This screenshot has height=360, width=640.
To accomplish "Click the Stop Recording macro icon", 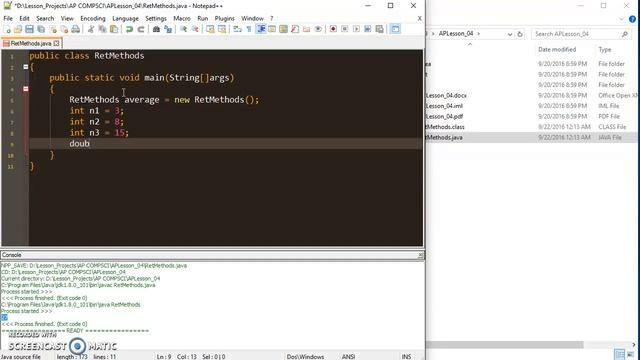I will [x=344, y=29].
